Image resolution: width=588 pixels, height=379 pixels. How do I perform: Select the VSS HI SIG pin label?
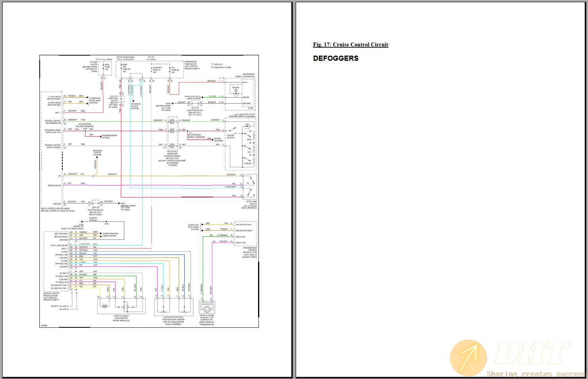tap(241, 237)
